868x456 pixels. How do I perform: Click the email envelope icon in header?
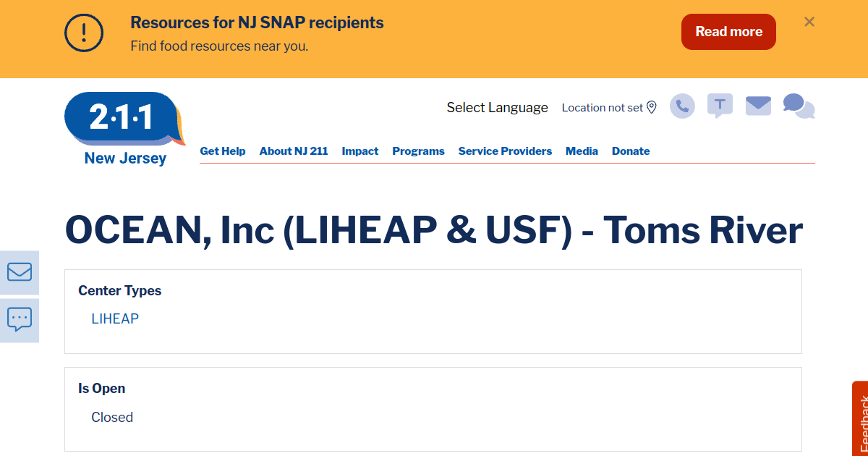coord(758,106)
